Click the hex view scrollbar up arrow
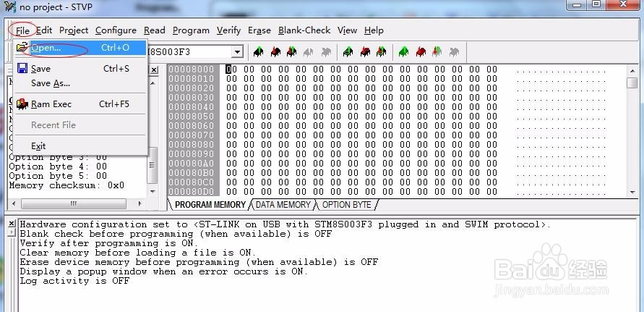Image resolution: width=644 pixels, height=312 pixels. [x=632, y=71]
